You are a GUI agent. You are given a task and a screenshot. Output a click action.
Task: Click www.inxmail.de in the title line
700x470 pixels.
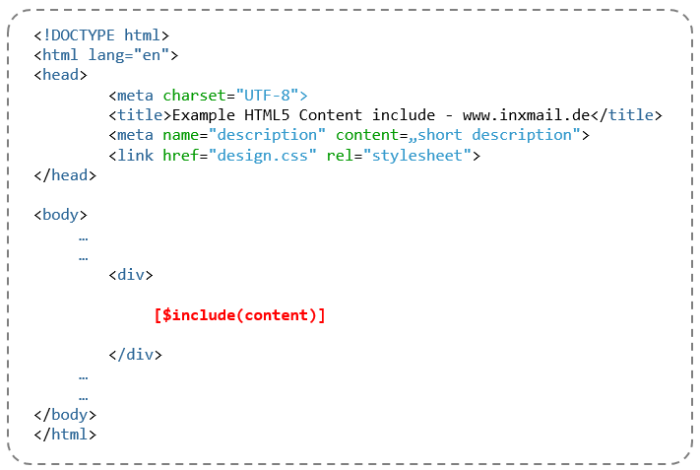point(526,115)
